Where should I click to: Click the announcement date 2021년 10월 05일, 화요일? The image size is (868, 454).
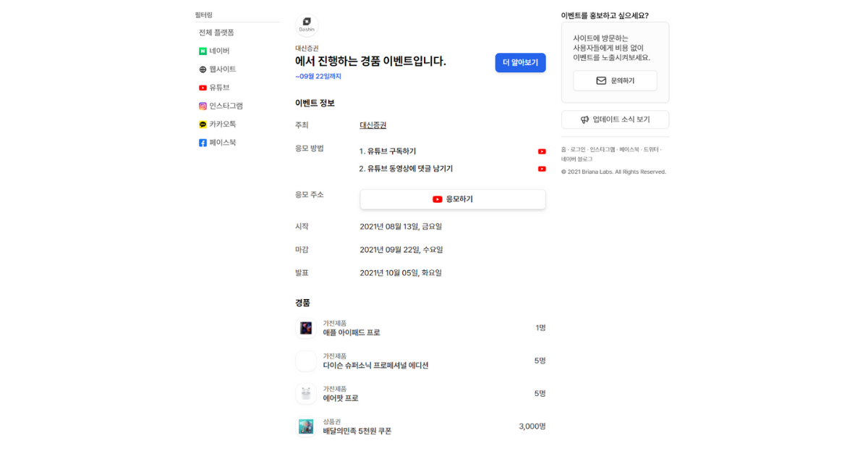(x=401, y=273)
